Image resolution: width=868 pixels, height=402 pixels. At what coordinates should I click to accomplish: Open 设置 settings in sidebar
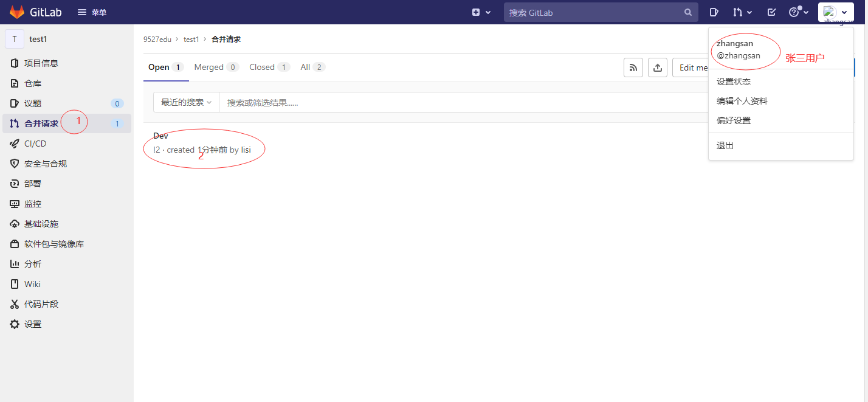(x=67, y=324)
